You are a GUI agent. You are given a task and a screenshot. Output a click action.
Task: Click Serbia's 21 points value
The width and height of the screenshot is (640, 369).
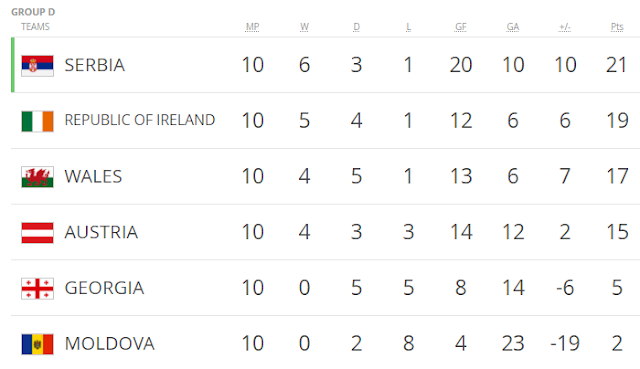[616, 65]
